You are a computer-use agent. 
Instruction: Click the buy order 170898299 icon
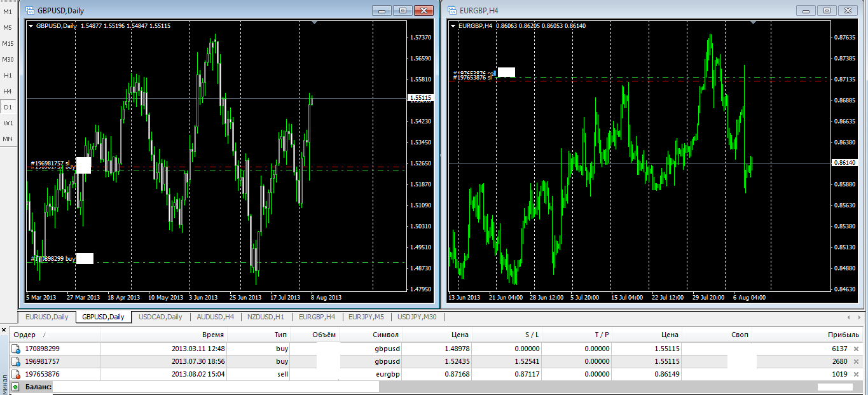16,349
